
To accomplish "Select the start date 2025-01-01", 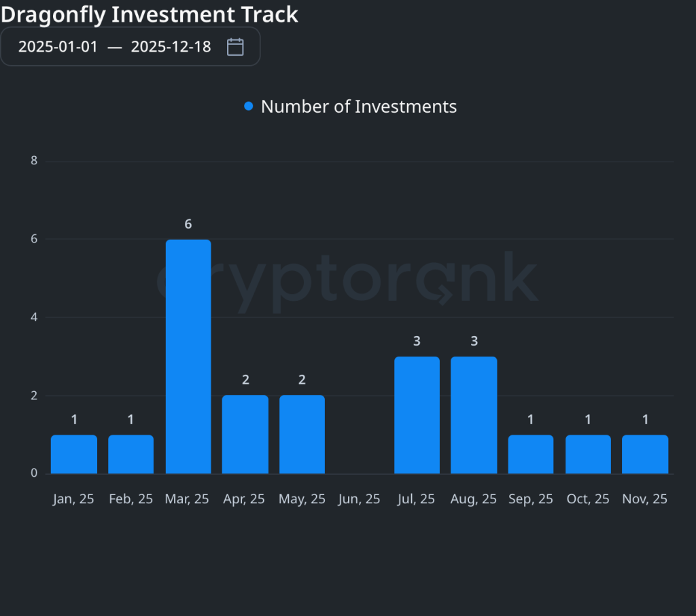I will (58, 47).
